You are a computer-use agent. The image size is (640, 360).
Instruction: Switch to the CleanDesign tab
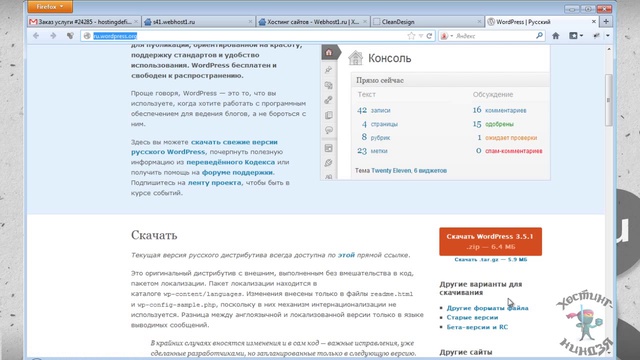[x=427, y=22]
